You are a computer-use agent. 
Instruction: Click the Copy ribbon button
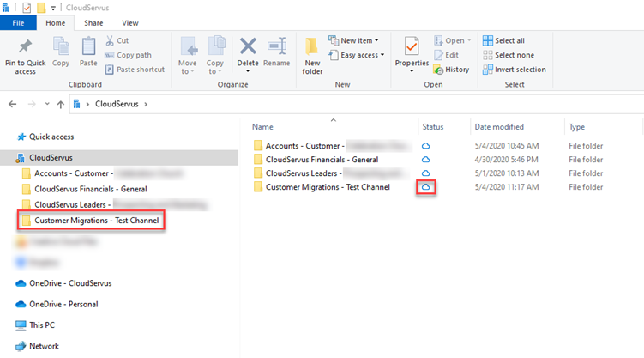point(61,52)
